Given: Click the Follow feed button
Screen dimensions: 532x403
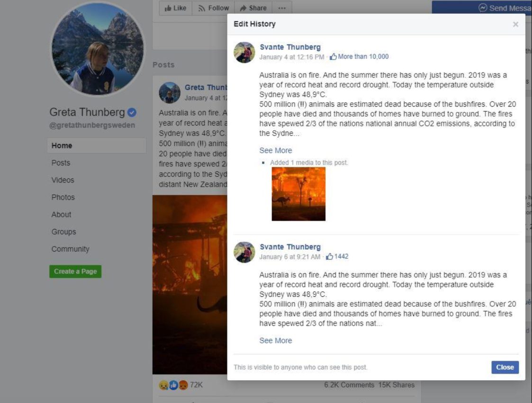Looking at the screenshot, I should [x=213, y=8].
